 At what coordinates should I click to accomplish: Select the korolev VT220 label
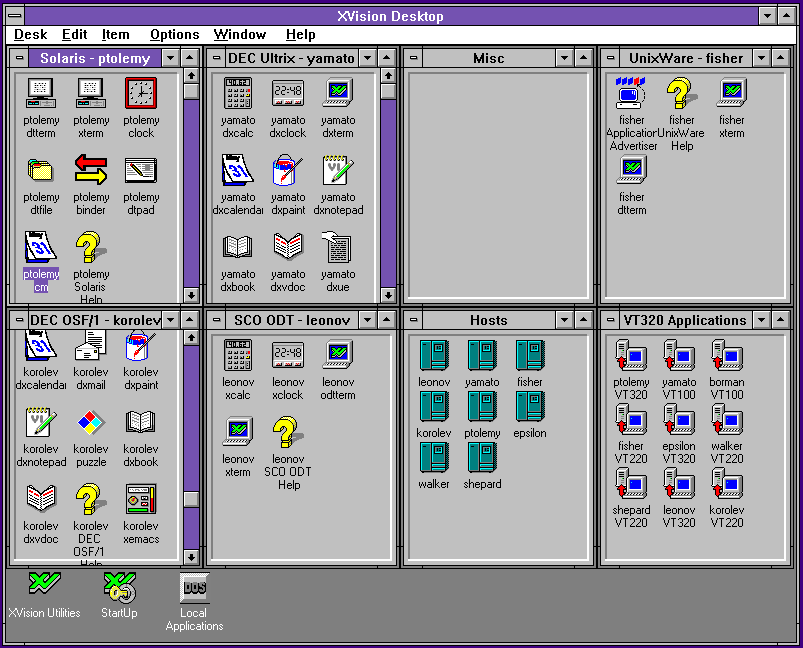(727, 516)
